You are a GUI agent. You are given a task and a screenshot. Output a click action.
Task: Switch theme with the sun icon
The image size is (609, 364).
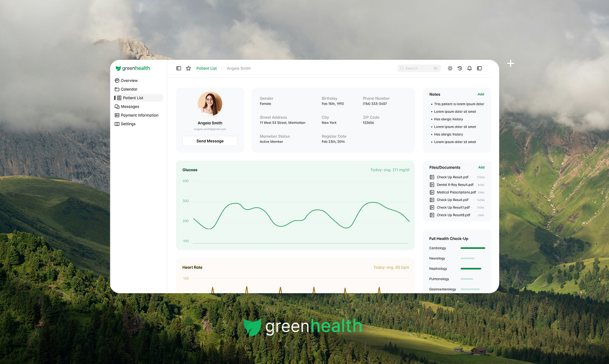pos(450,68)
